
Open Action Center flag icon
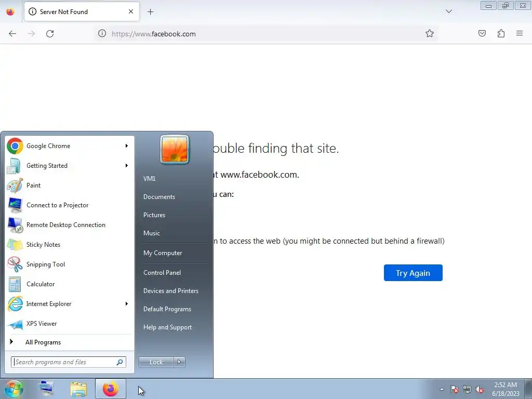[455, 389]
